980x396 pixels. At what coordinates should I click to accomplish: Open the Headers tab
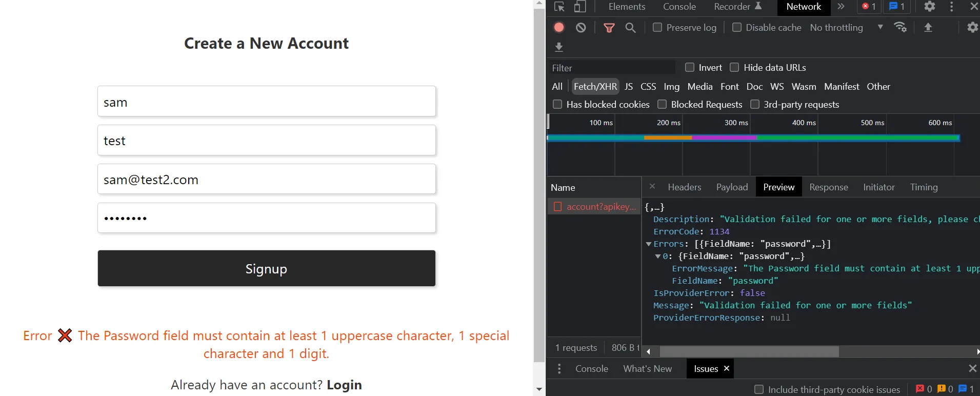pyautogui.click(x=684, y=187)
